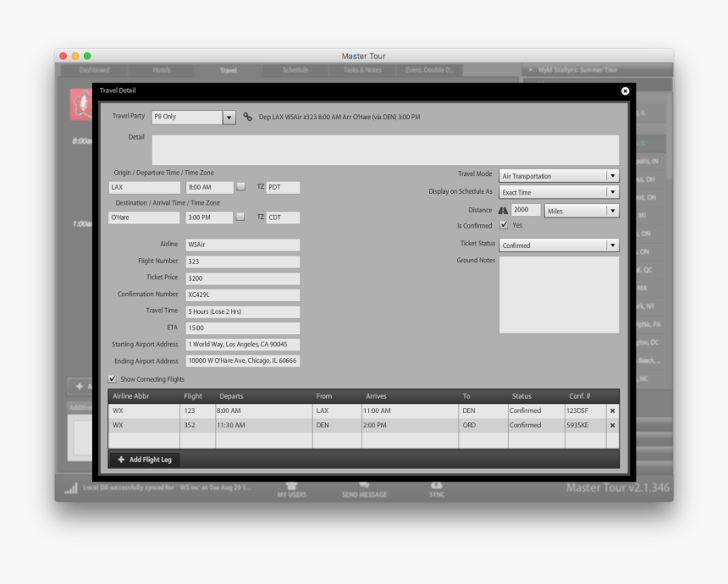Image resolution: width=728 pixels, height=584 pixels.
Task: Click the 3:00 PM arrival time field
Action: pos(209,218)
